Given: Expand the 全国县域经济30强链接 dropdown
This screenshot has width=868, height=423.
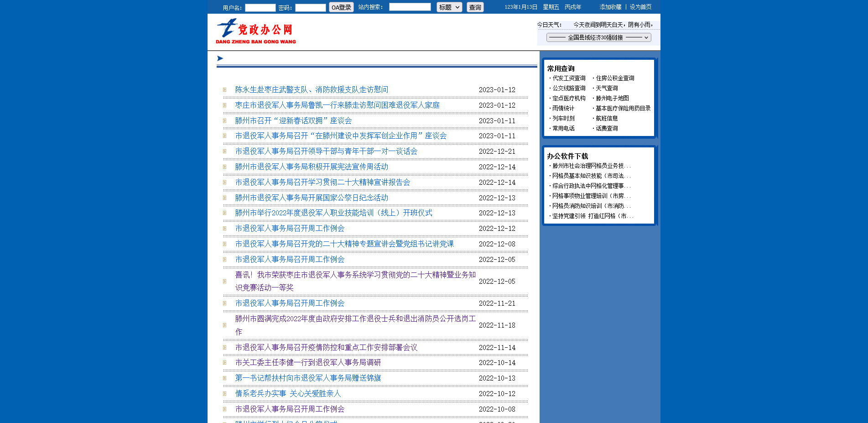Looking at the screenshot, I should click(x=598, y=38).
